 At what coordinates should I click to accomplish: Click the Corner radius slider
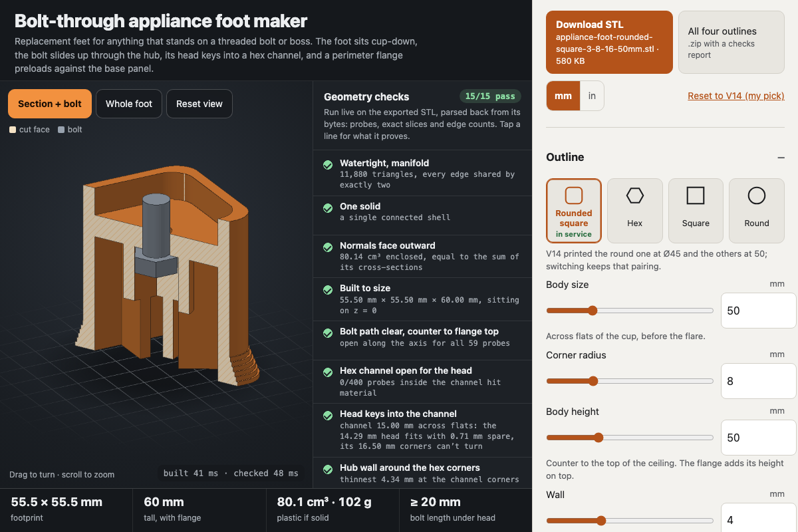pos(630,381)
